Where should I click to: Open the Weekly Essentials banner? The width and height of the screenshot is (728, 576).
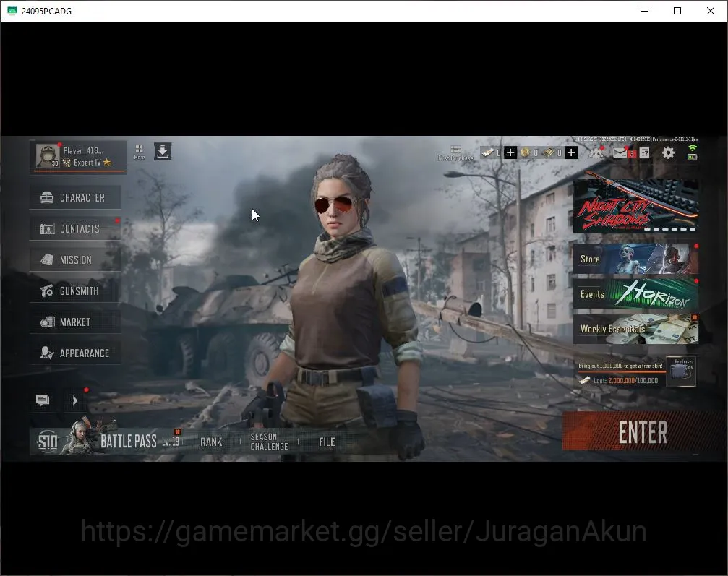(635, 329)
